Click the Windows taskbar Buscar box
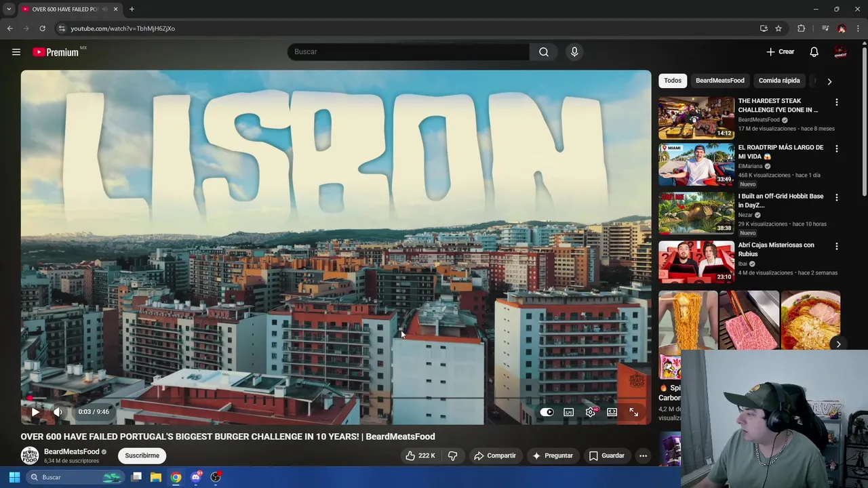The image size is (868, 488). (x=76, y=477)
